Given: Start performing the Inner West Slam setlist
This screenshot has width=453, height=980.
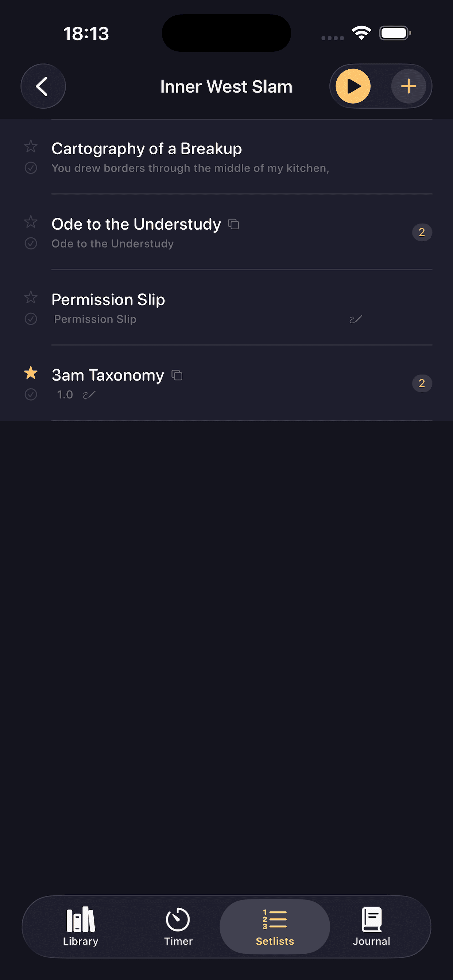Looking at the screenshot, I should (x=353, y=86).
